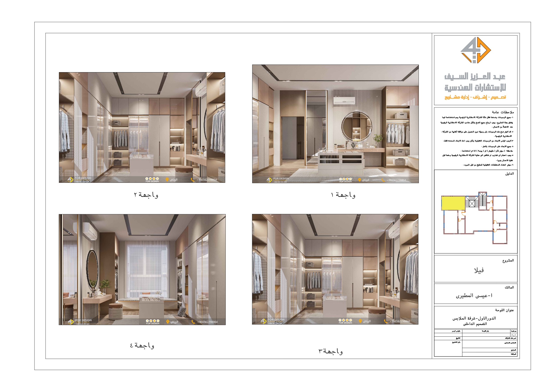The width and height of the screenshot is (555, 392).
Task: Select the Twitter icon in واجهة ٣ watermark
Action: tap(343, 320)
